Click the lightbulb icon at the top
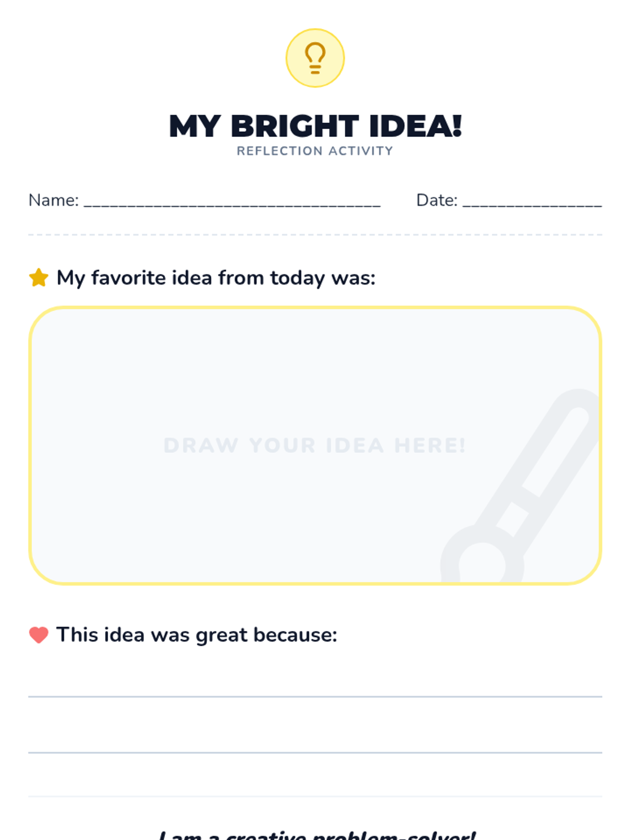 [x=315, y=58]
